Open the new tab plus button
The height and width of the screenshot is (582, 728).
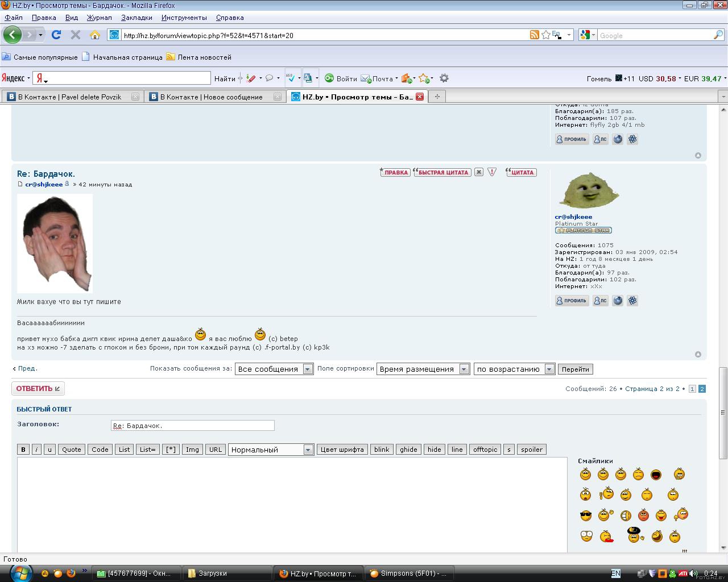437,97
